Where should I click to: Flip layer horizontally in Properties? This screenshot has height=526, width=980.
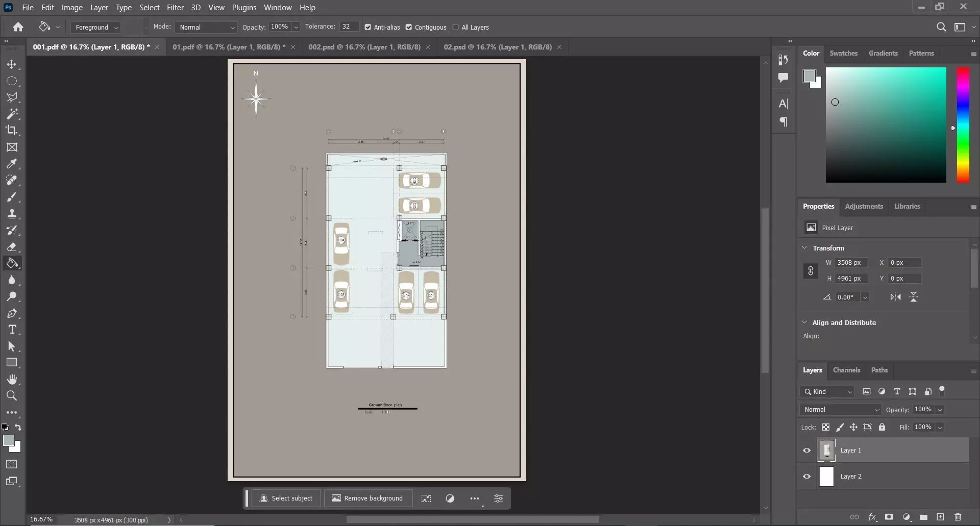click(896, 297)
